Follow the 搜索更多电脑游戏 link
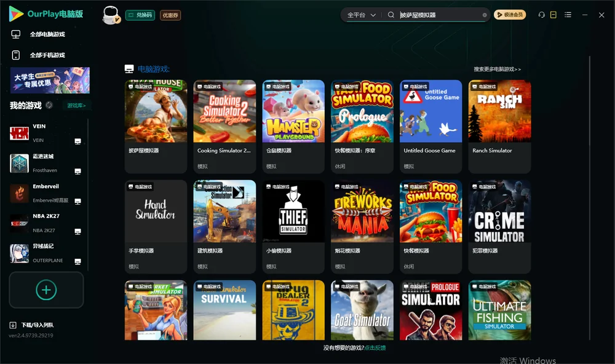Screen dimensions: 615x364 point(497,69)
